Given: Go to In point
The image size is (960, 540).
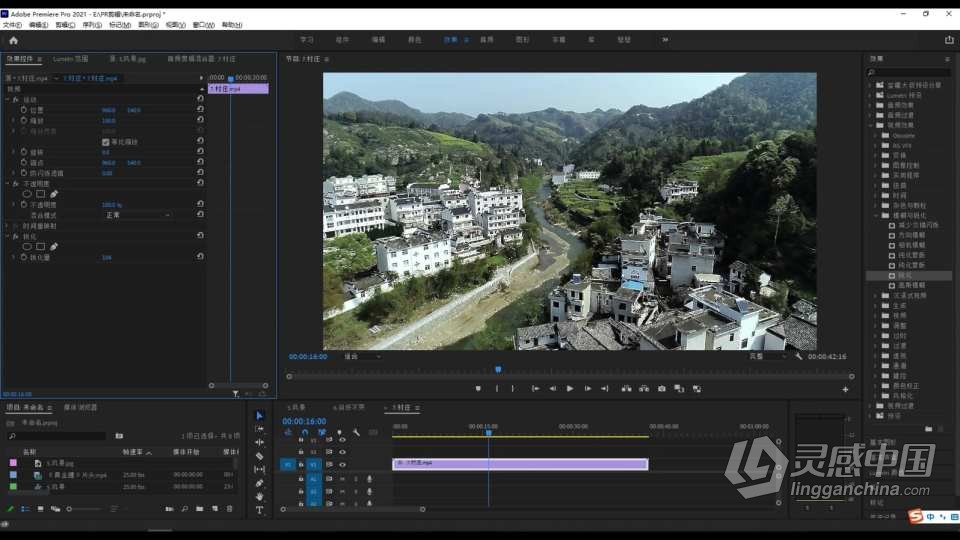Looking at the screenshot, I should coord(535,389).
